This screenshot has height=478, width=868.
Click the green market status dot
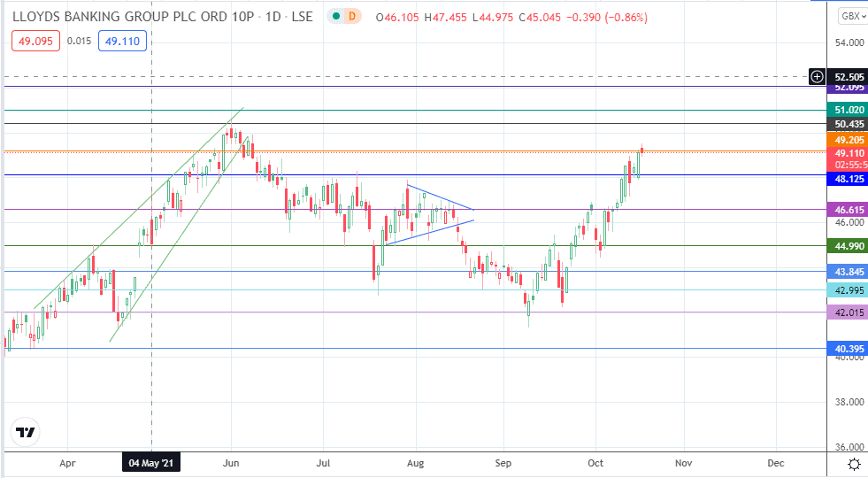pyautogui.click(x=335, y=17)
